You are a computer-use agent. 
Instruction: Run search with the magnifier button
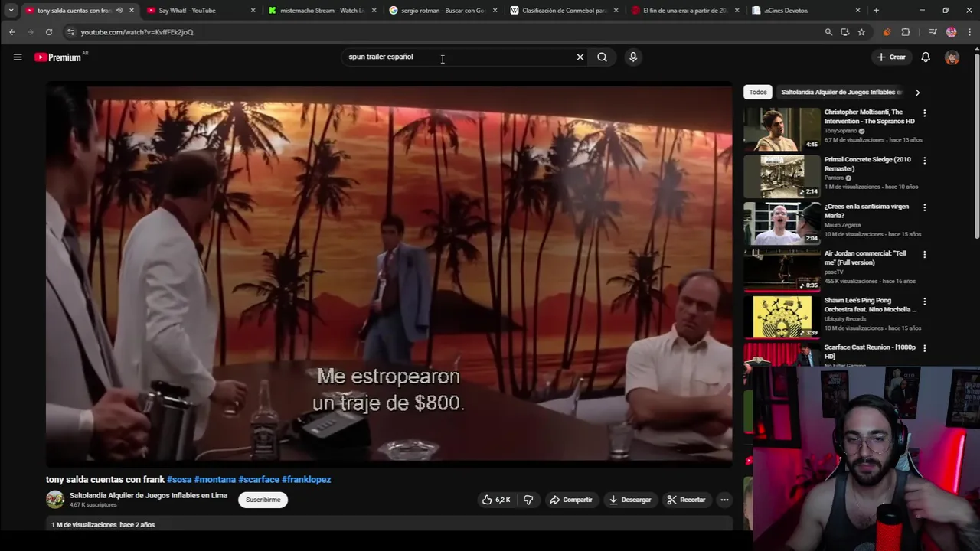[602, 57]
